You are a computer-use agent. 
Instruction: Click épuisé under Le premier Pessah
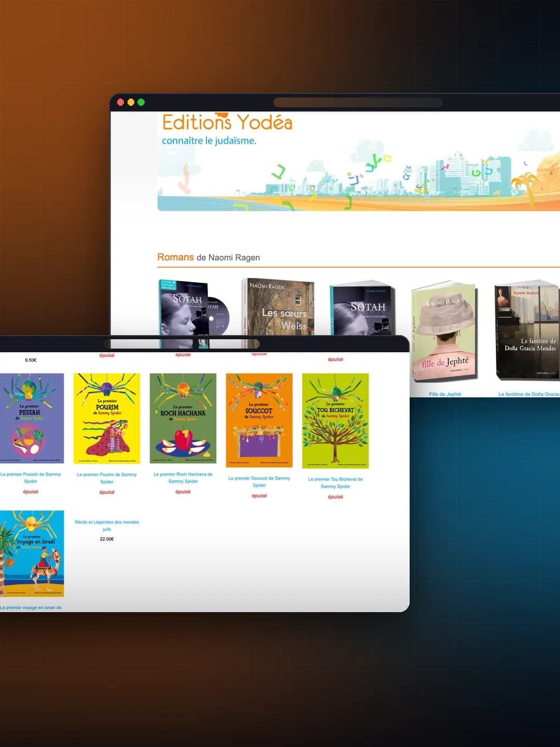click(x=31, y=492)
